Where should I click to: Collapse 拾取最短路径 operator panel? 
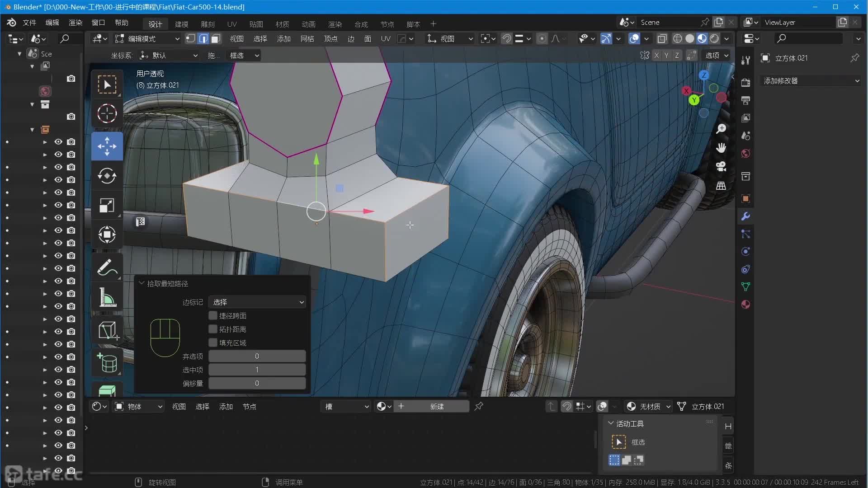tap(142, 283)
